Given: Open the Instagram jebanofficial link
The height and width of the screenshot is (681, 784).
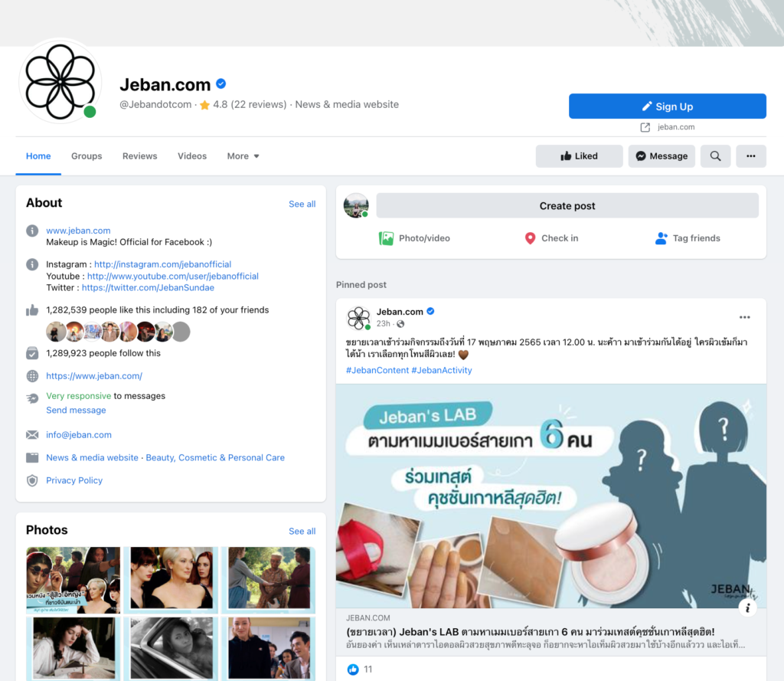Looking at the screenshot, I should click(x=163, y=264).
